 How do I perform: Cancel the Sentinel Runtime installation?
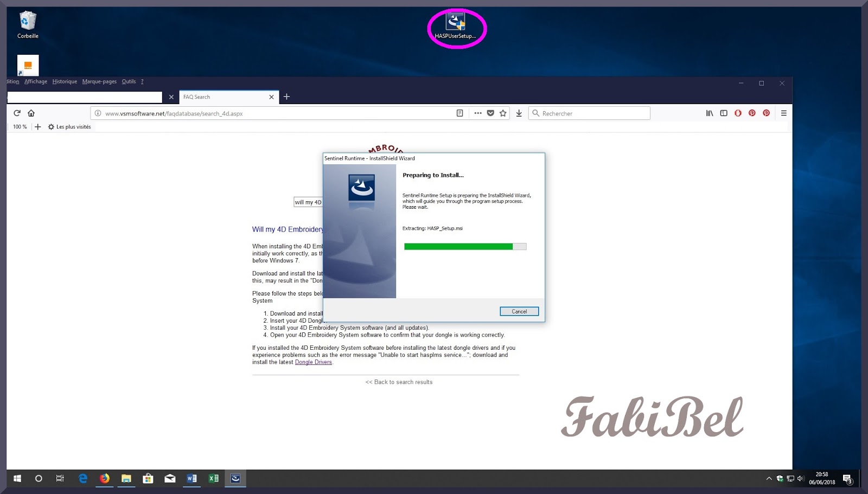[x=519, y=311]
